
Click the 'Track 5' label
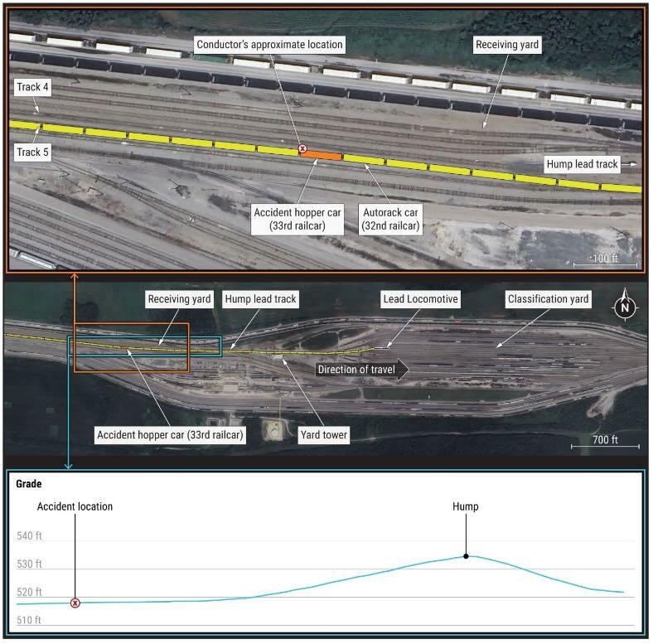tap(32, 152)
